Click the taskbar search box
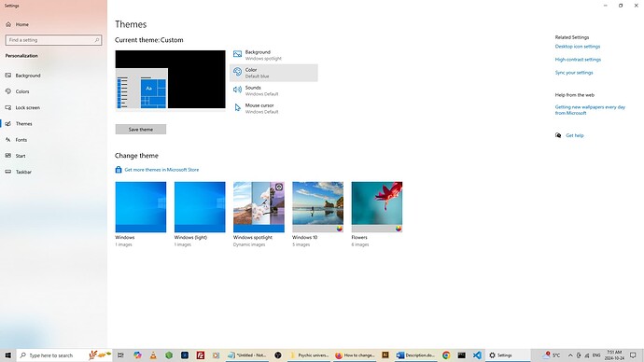644x362 pixels. point(64,355)
